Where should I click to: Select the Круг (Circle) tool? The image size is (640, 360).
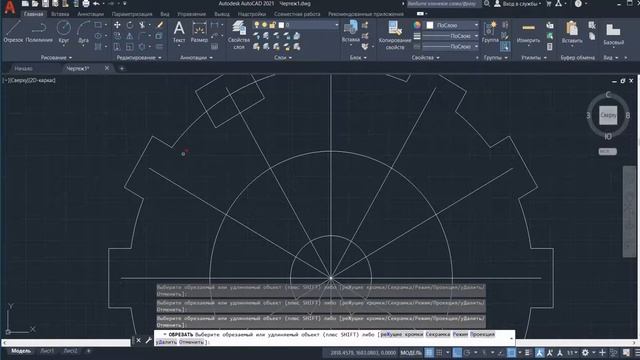click(64, 32)
